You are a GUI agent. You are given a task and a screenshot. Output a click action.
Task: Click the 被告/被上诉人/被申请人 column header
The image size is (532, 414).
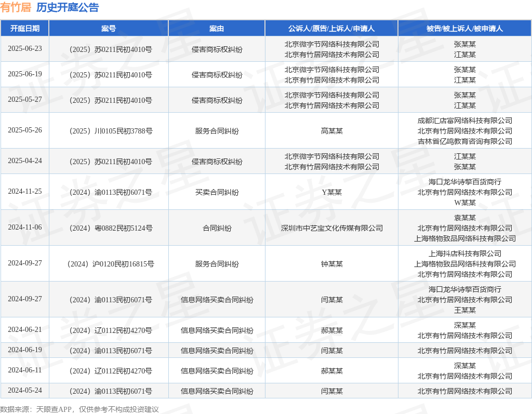(x=465, y=29)
